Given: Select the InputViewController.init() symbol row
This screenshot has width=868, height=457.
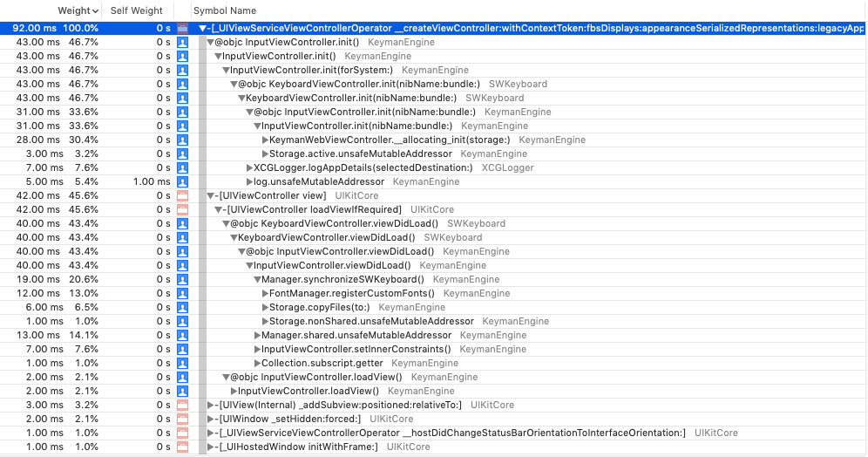Looking at the screenshot, I should 434,56.
